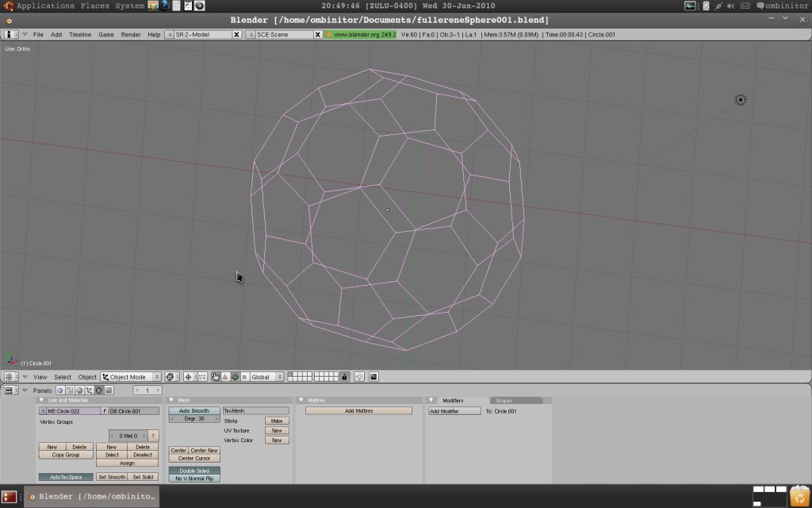The height and width of the screenshot is (508, 812).
Task: Click the buttons window panel type icon
Action: pos(10,389)
